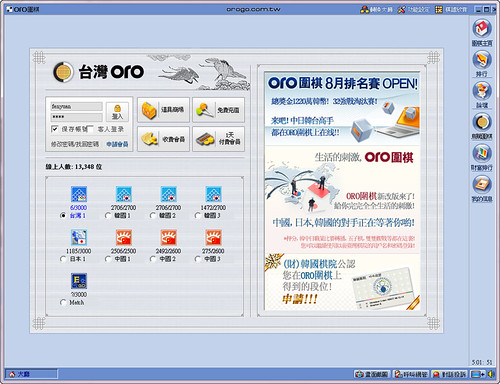Click the 1天付費會員 one-day membership button
This screenshot has height=384, width=500.
218,139
